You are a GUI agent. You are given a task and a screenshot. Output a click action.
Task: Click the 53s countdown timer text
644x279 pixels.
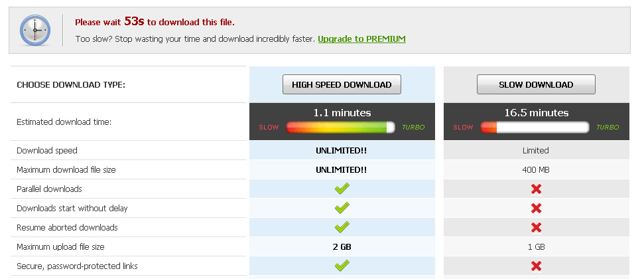(x=134, y=21)
